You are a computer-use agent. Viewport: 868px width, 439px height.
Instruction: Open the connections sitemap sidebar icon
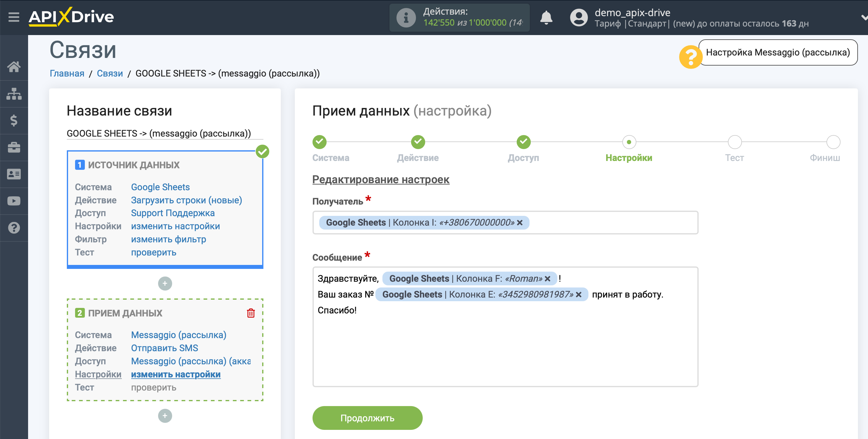pos(14,94)
